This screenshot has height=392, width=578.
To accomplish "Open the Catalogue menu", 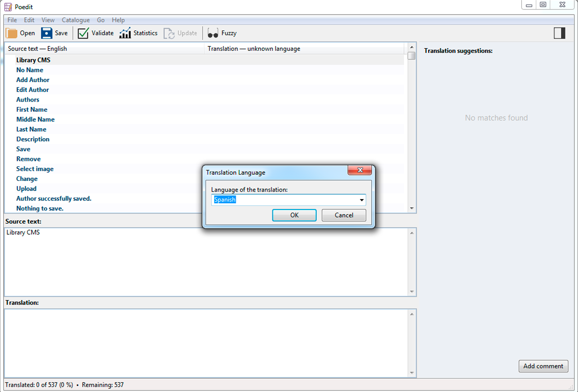I will coord(75,20).
